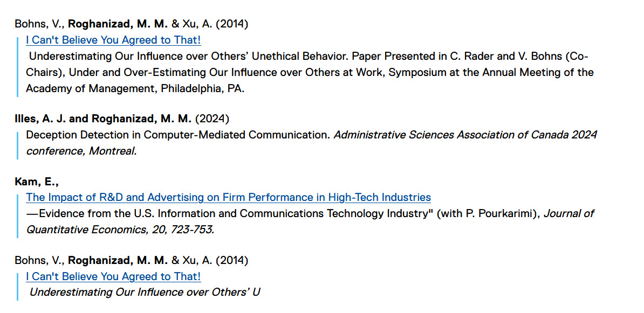Open the bottom "I Can't Believe You Agreed to That!" link
The image size is (644, 313).
tap(113, 276)
